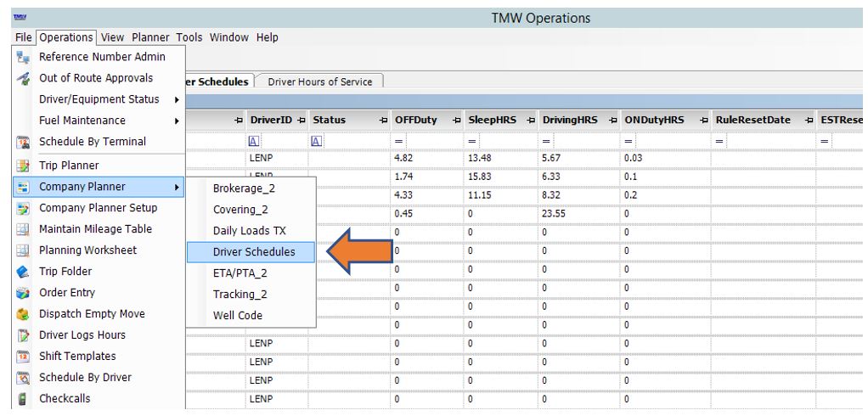Click the Schedule By Terminal calendar icon
This screenshot has width=868, height=416.
23,142
